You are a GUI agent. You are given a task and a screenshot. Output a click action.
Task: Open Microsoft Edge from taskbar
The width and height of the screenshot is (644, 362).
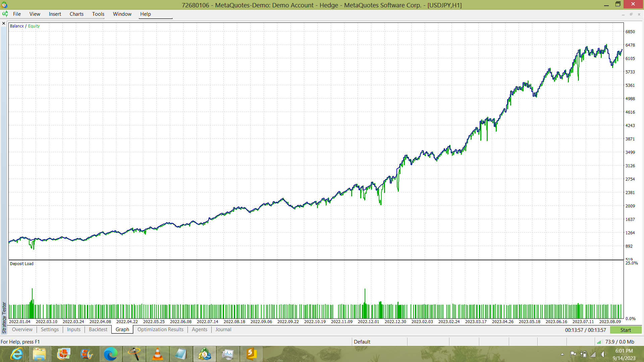click(x=110, y=354)
